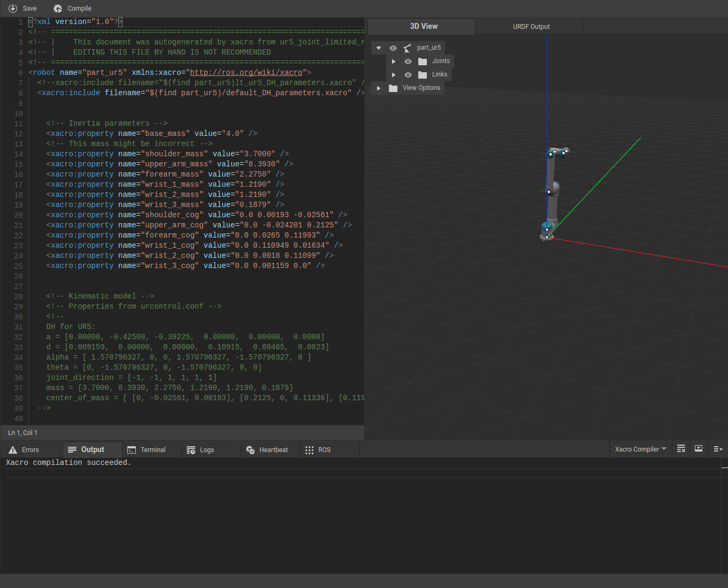
Task: Click the "Ln 1, Col 1" status text
Action: (x=22, y=432)
